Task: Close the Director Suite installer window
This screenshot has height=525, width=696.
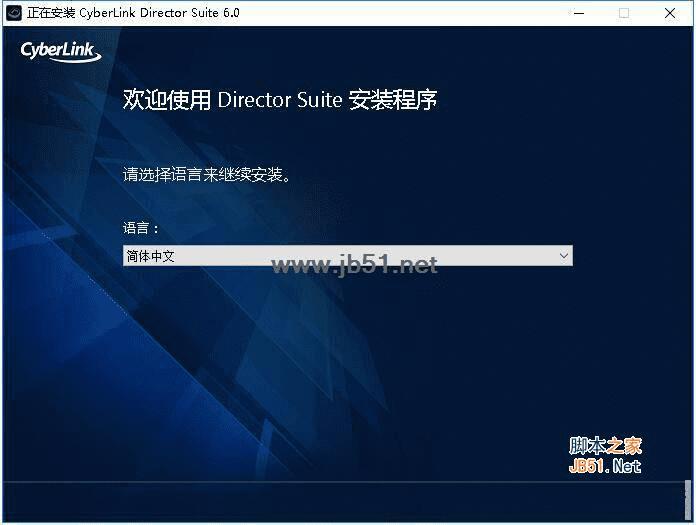Action: point(670,13)
